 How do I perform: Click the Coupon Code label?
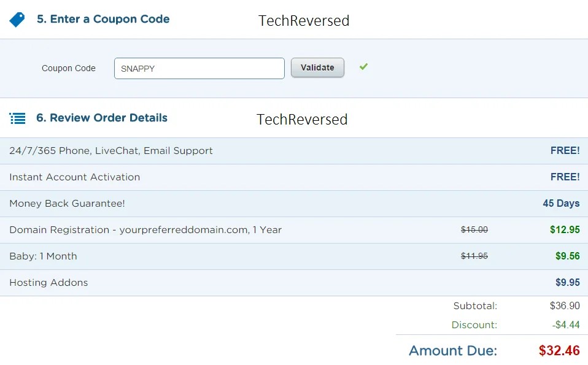[69, 68]
